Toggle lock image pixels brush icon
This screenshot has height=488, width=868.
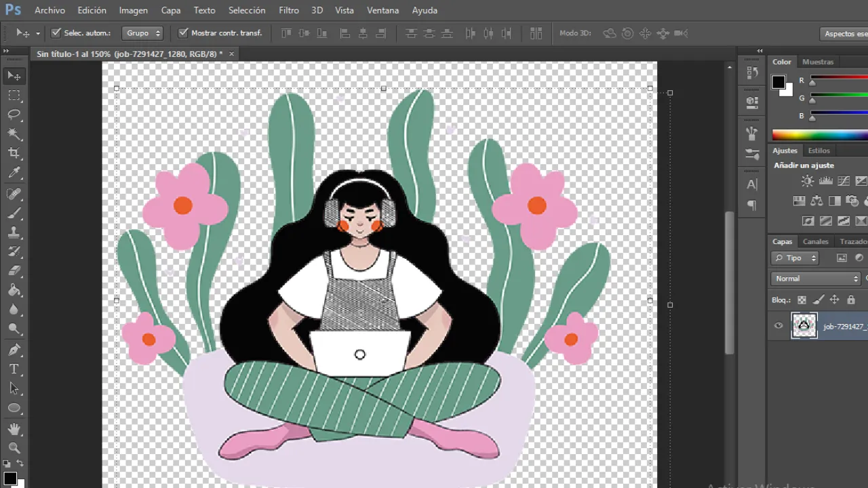pyautogui.click(x=818, y=300)
